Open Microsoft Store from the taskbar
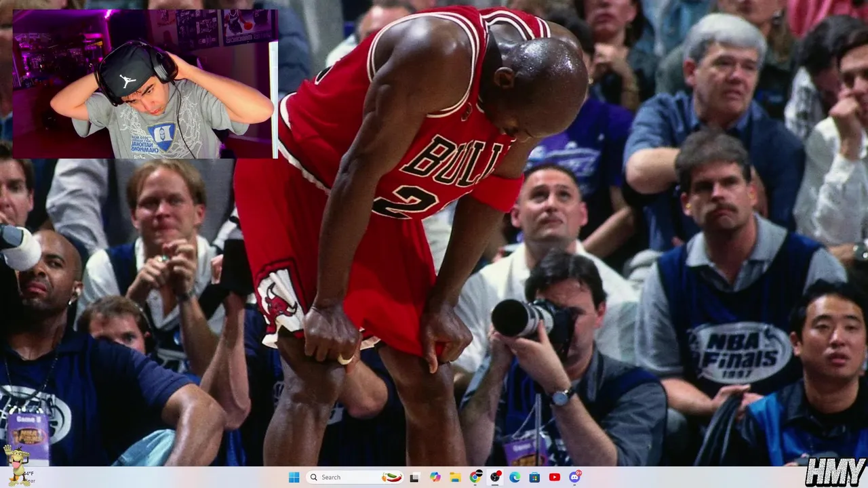The width and height of the screenshot is (868, 488). point(534,477)
